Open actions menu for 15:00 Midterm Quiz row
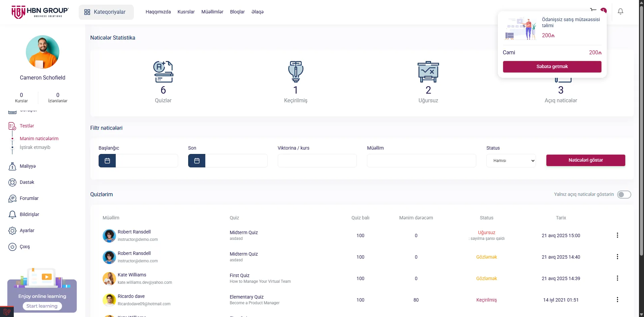The width and height of the screenshot is (644, 317). [x=617, y=235]
